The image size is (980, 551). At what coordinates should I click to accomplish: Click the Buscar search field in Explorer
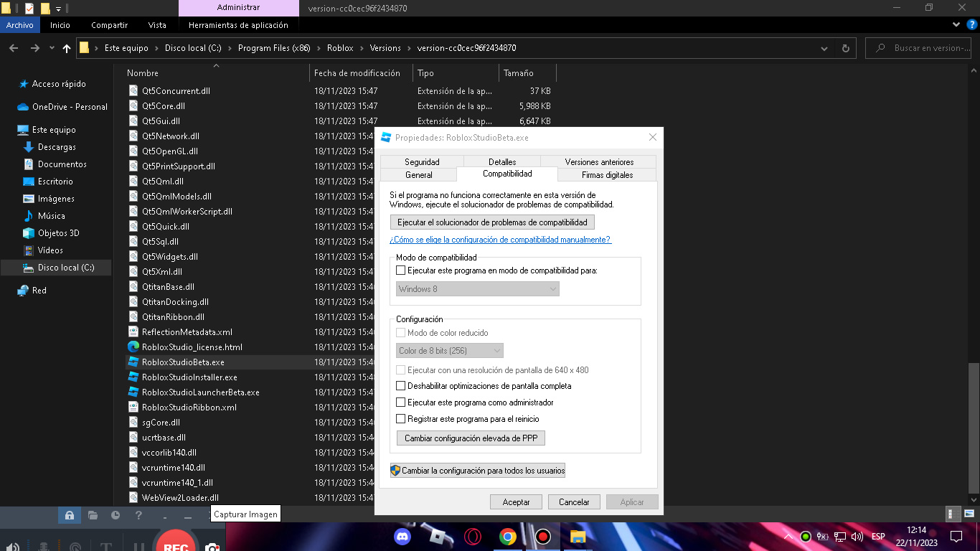tap(920, 48)
